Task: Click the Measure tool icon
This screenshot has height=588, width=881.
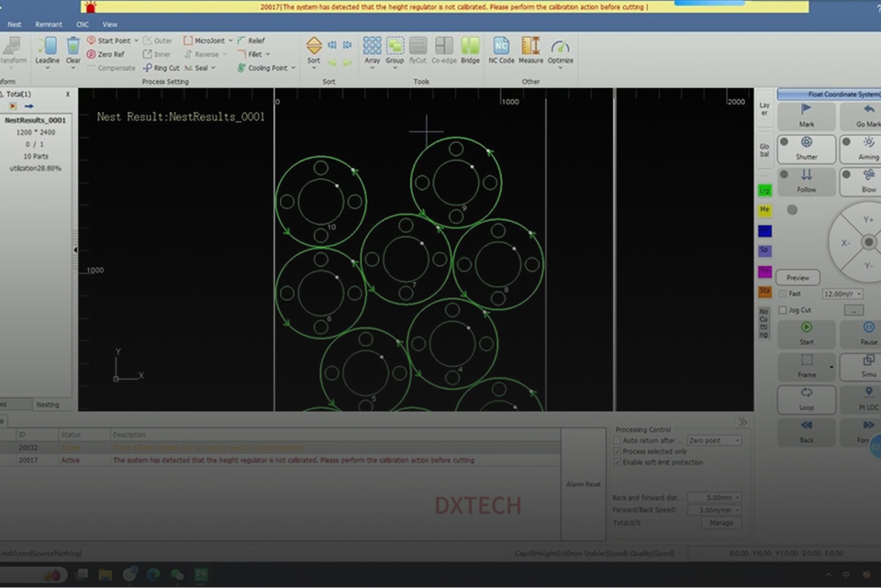Action: [x=530, y=46]
